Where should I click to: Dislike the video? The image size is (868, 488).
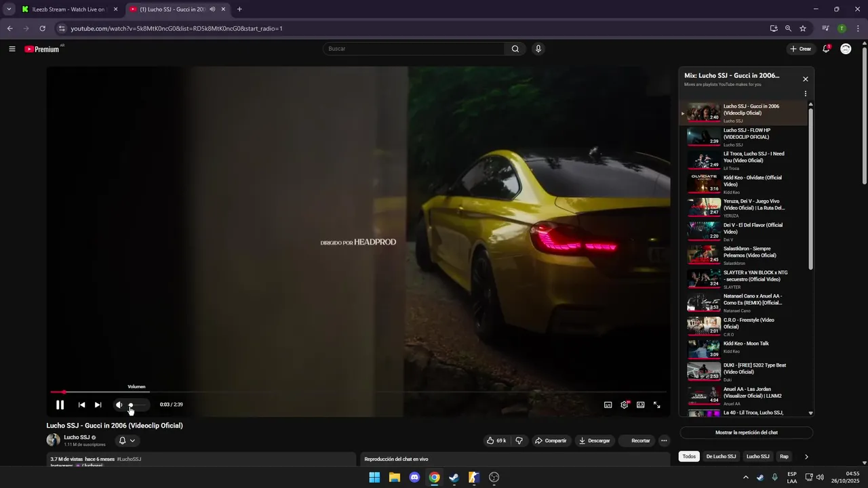[x=519, y=441]
